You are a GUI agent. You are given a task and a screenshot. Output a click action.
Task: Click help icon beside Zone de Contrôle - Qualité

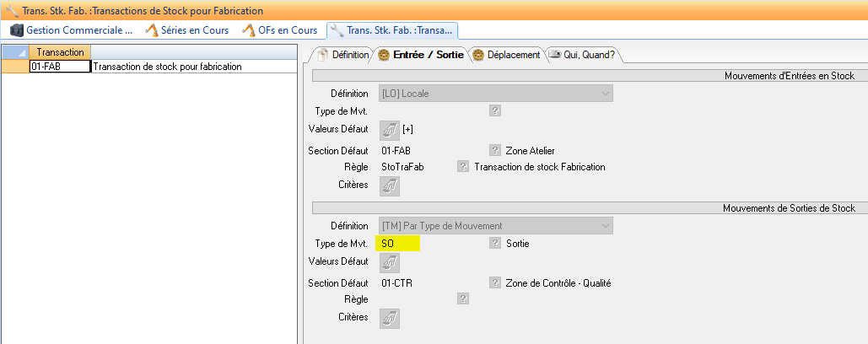click(x=495, y=282)
